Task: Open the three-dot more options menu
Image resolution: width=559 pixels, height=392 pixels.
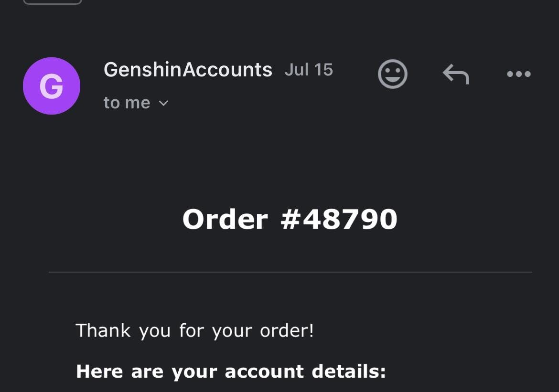Action: (x=518, y=74)
